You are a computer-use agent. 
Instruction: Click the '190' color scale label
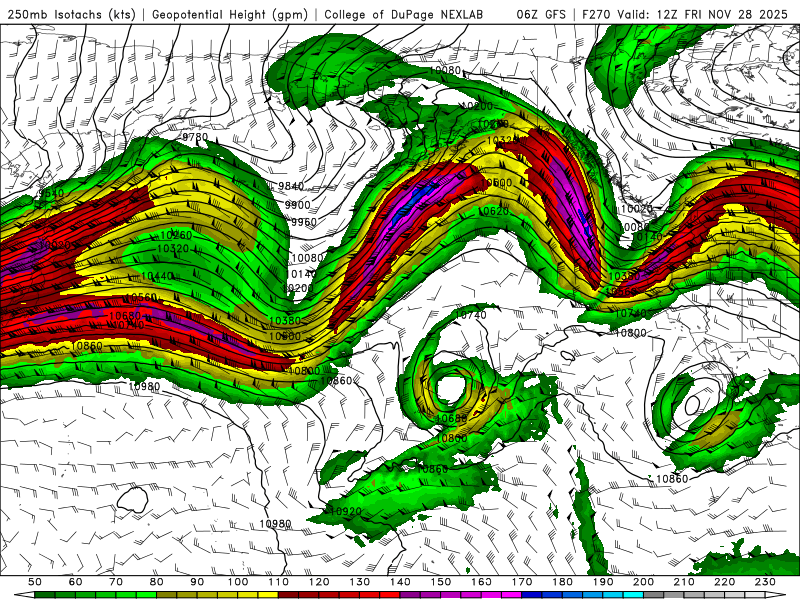[603, 582]
